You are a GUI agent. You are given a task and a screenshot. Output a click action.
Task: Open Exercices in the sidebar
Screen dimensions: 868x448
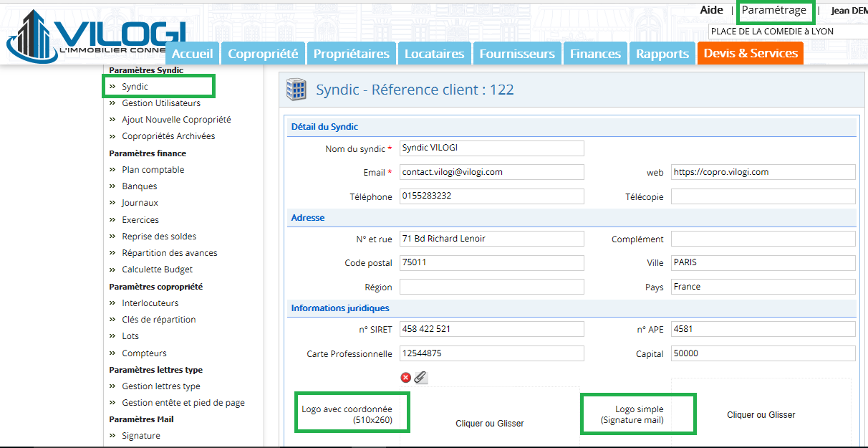[140, 220]
